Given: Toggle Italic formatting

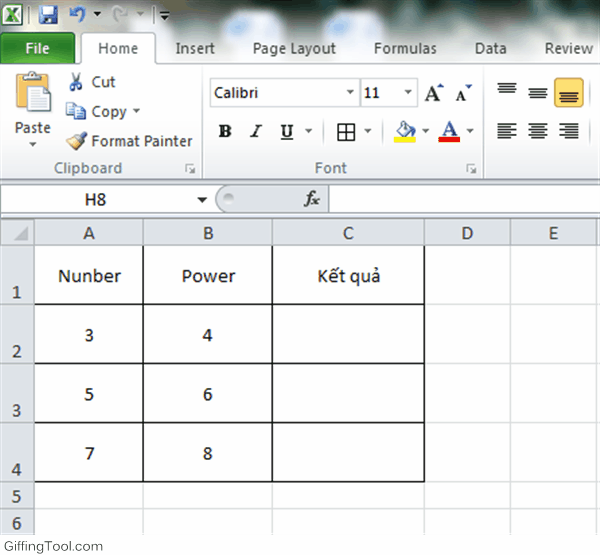Looking at the screenshot, I should point(256,131).
